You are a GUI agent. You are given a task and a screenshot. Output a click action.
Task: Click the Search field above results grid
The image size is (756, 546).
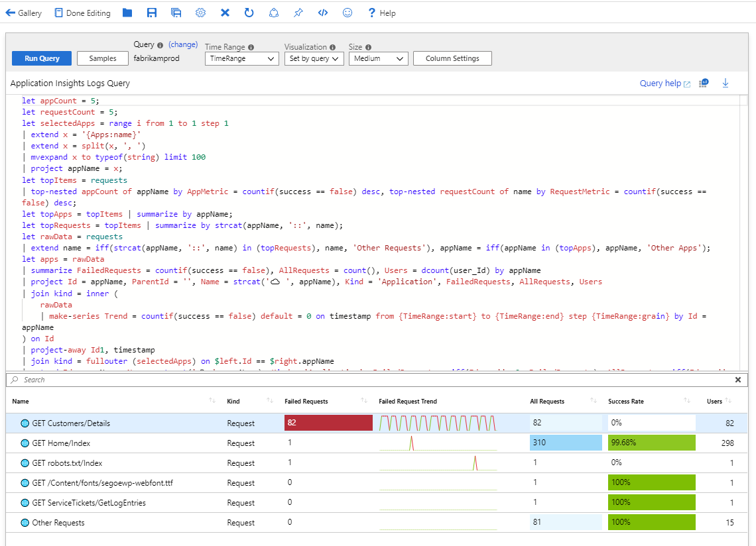[x=371, y=380]
